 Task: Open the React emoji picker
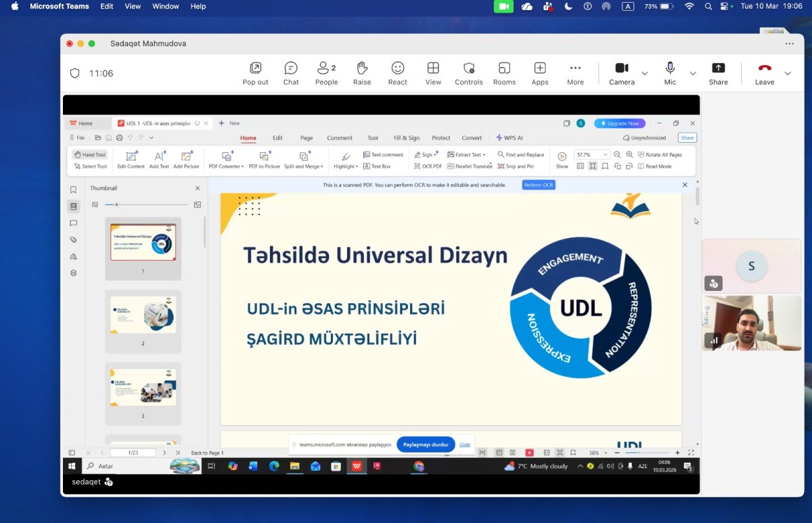[398, 73]
